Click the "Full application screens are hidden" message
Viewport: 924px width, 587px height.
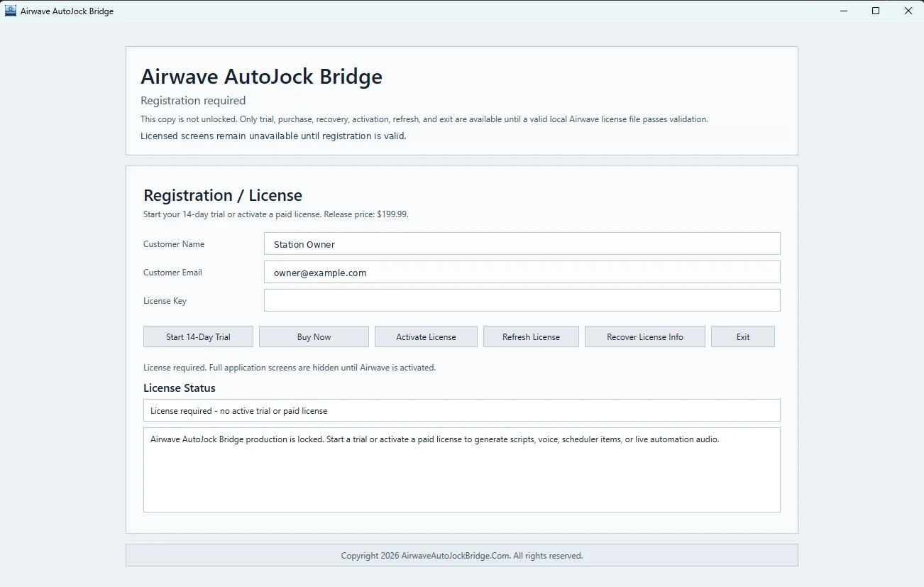pos(290,368)
